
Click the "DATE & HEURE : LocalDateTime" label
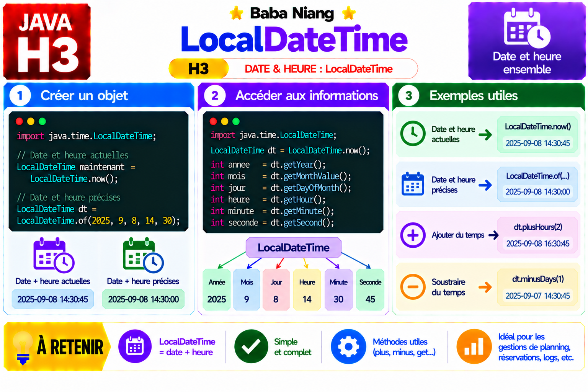tap(318, 69)
